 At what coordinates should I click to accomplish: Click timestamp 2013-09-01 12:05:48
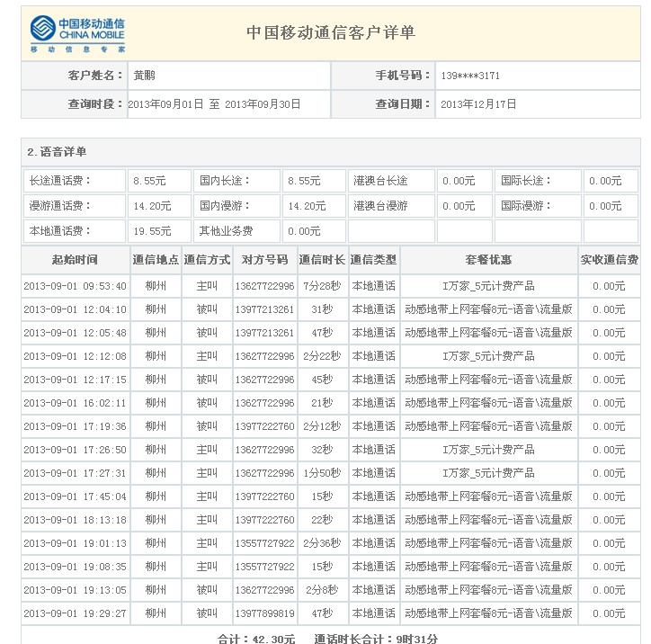pos(75,333)
